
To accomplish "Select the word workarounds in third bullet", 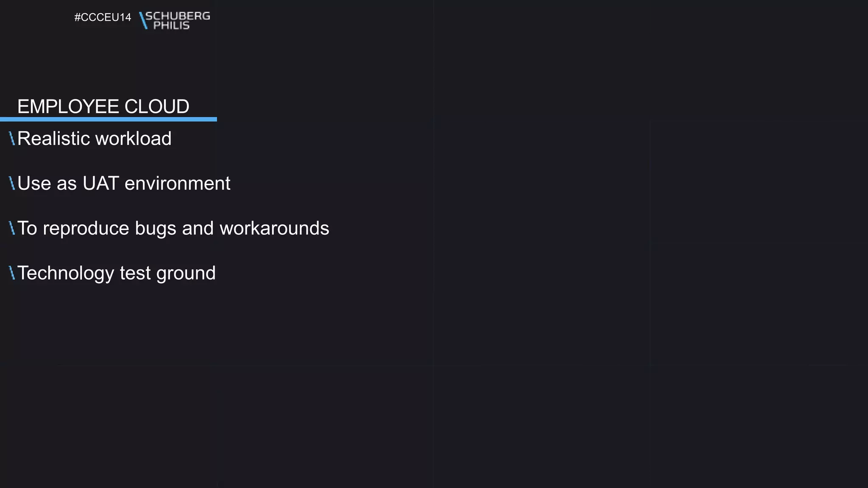I will click(274, 228).
